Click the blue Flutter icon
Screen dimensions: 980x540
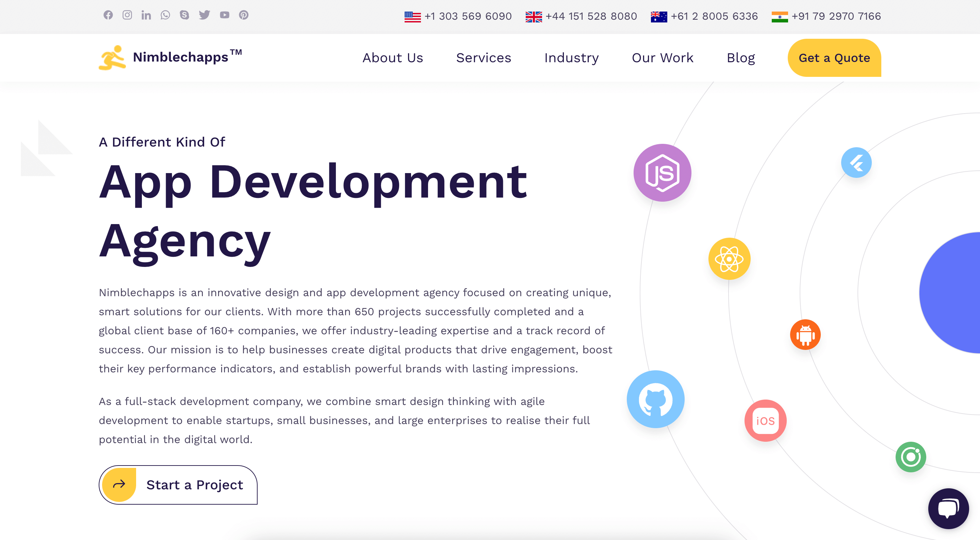pyautogui.click(x=856, y=163)
